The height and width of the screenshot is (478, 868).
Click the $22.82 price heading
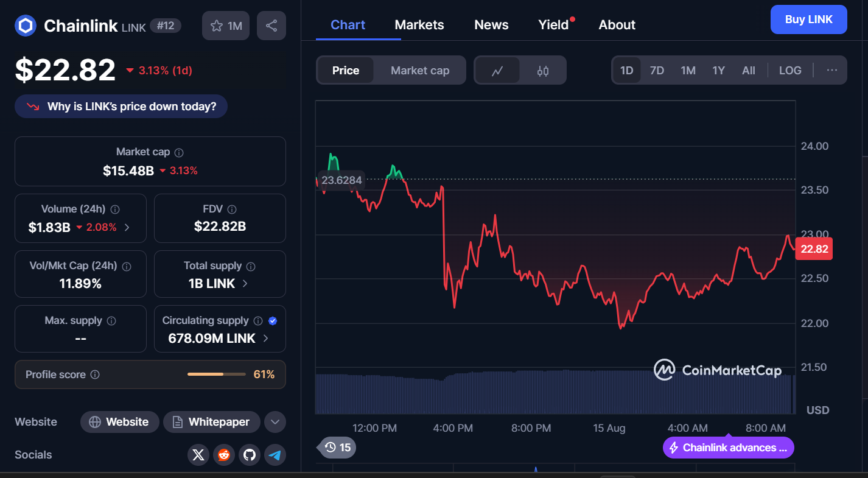click(x=65, y=69)
